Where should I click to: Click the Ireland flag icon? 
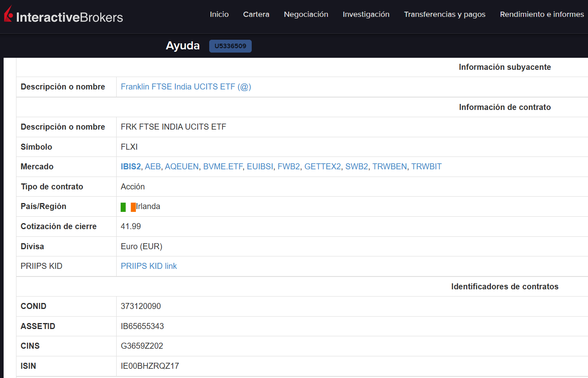tap(128, 207)
